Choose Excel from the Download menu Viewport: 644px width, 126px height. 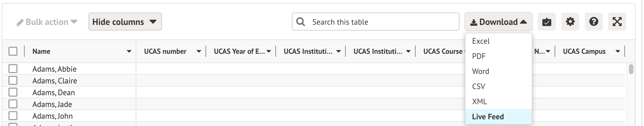point(481,41)
